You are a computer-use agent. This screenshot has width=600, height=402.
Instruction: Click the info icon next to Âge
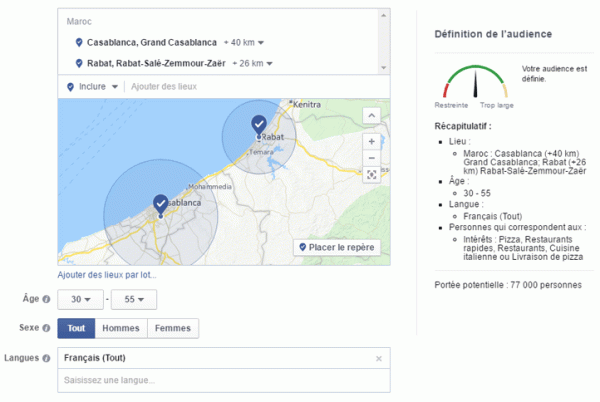click(47, 299)
